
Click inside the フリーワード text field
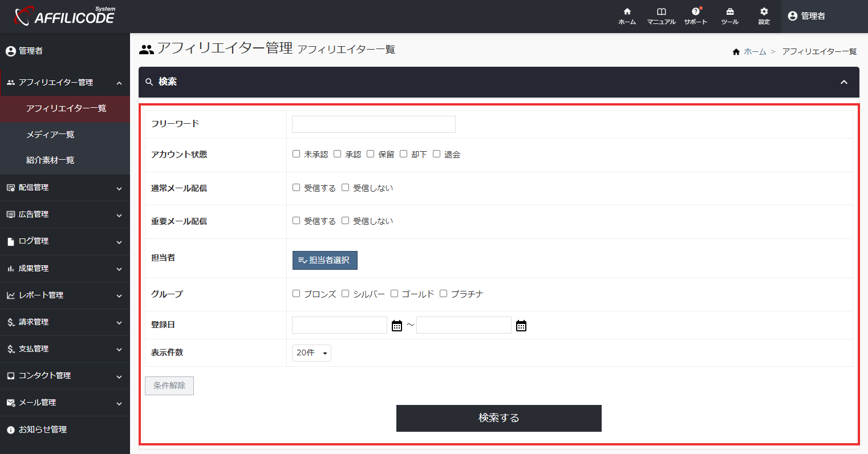373,124
